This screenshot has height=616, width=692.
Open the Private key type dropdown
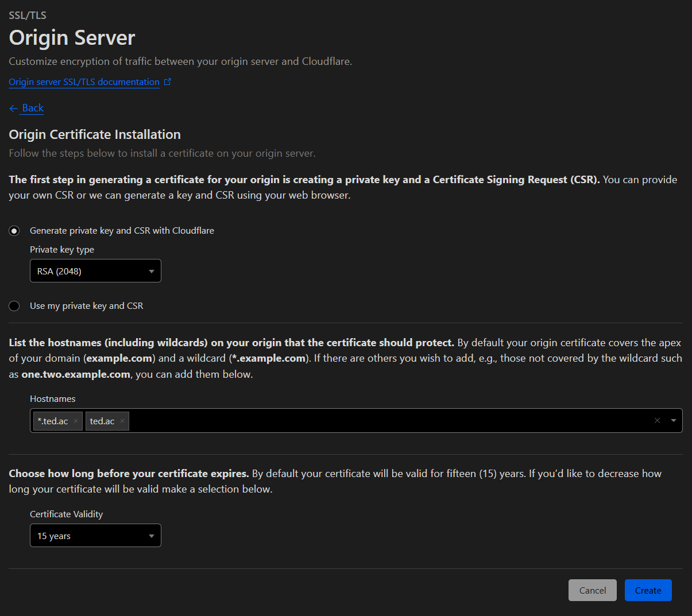point(95,271)
